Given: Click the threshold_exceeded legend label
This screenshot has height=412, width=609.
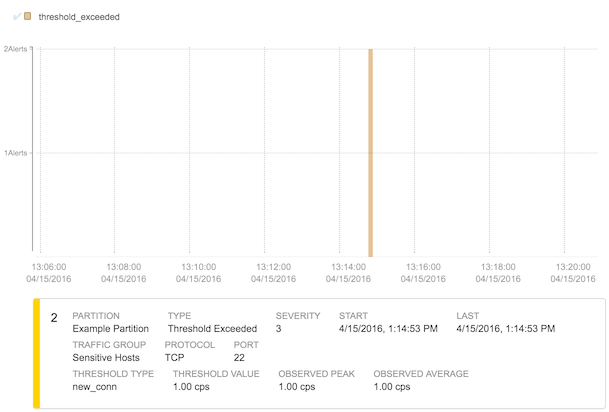Looking at the screenshot, I should 79,17.
